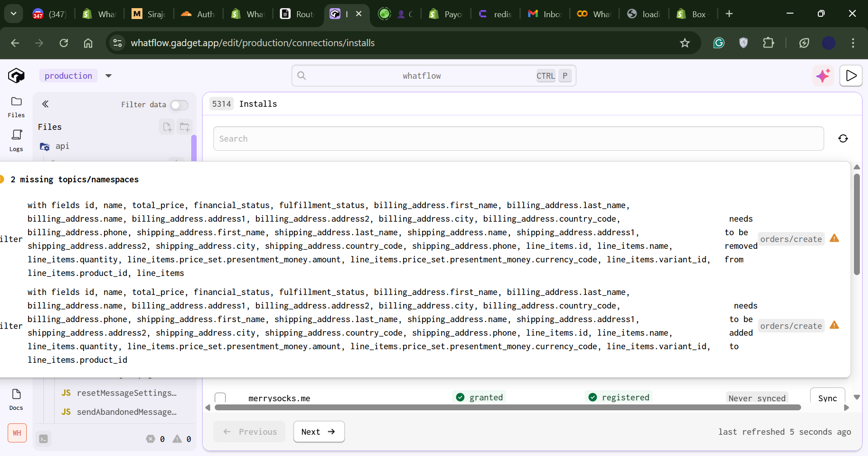The image size is (868, 456).
Task: Switch to the Rout browser tab
Action: [x=297, y=14]
